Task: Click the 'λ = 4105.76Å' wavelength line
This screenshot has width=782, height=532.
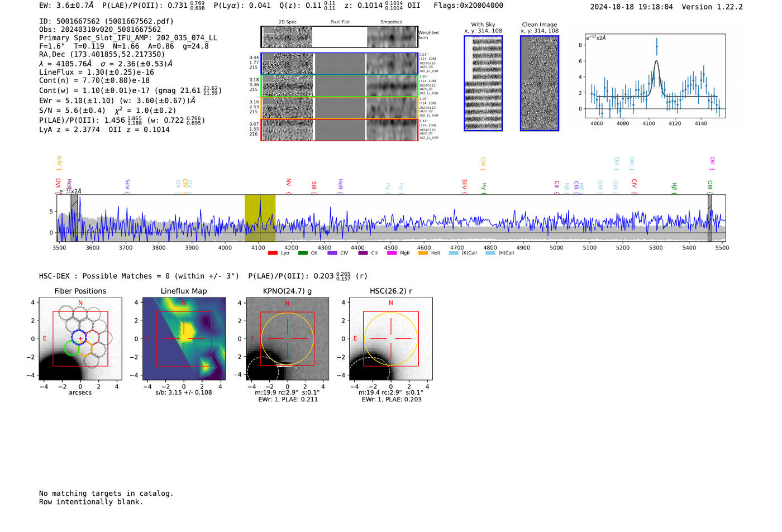Action: coord(65,64)
